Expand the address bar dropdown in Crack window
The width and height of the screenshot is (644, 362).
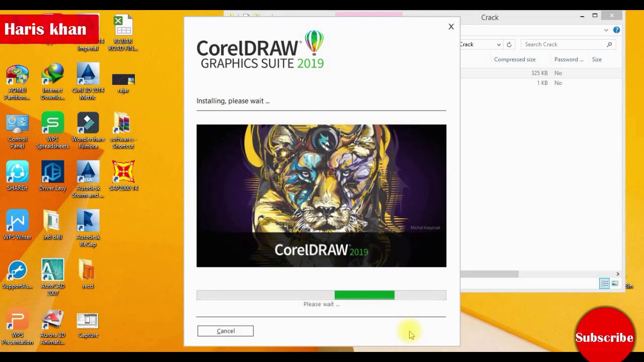pos(499,44)
